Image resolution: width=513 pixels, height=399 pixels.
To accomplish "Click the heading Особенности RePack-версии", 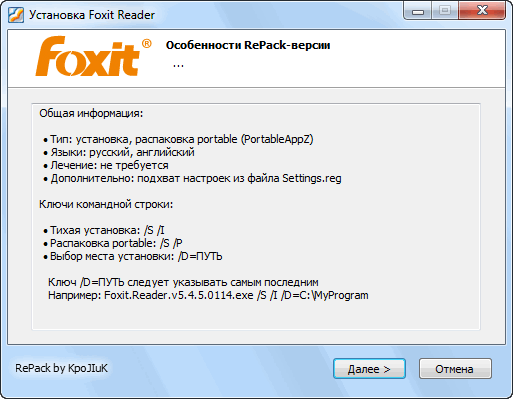I will coord(248,45).
